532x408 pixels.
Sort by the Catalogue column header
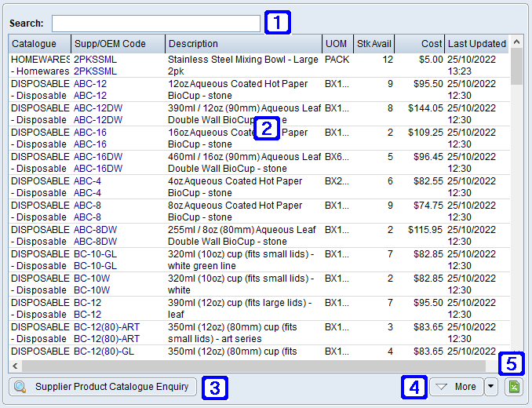(39, 44)
